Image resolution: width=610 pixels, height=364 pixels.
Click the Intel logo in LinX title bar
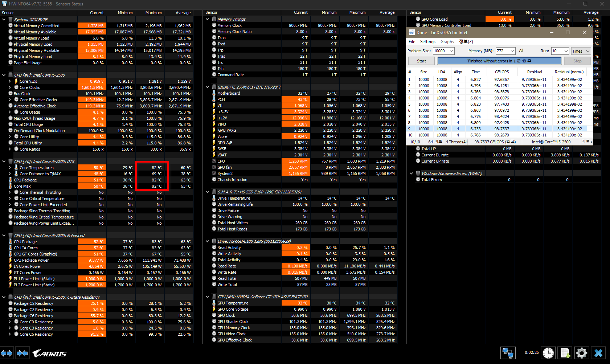pyautogui.click(x=412, y=32)
